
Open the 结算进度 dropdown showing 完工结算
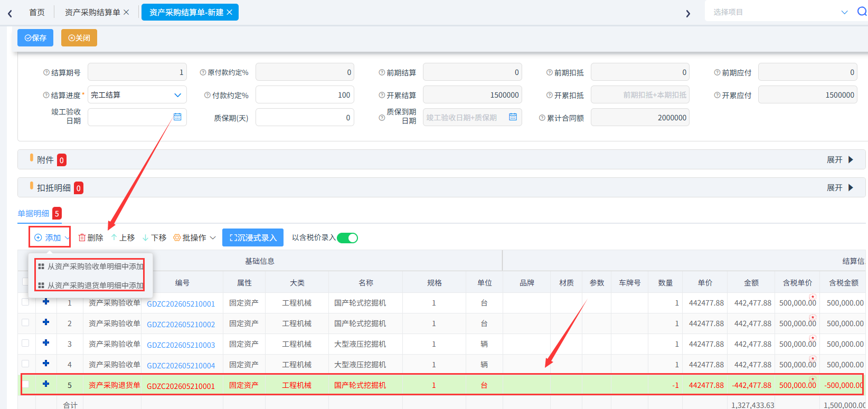click(x=137, y=95)
